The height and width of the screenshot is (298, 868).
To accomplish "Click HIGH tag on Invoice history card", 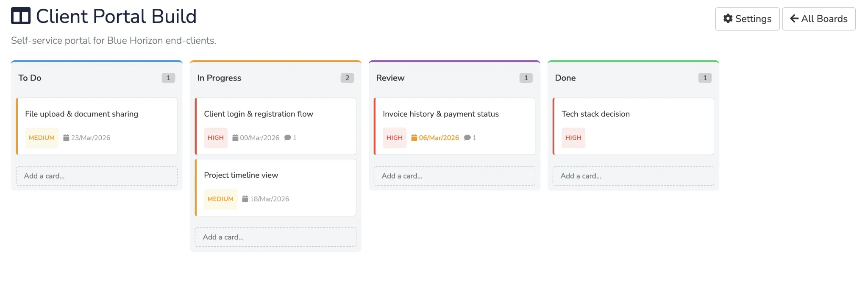I will coord(395,138).
